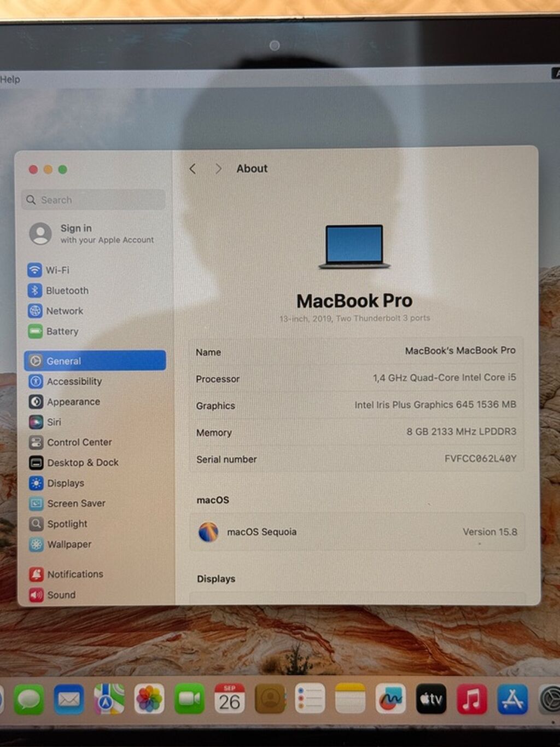Open Spotlight settings
The height and width of the screenshot is (747, 560).
[x=59, y=524]
